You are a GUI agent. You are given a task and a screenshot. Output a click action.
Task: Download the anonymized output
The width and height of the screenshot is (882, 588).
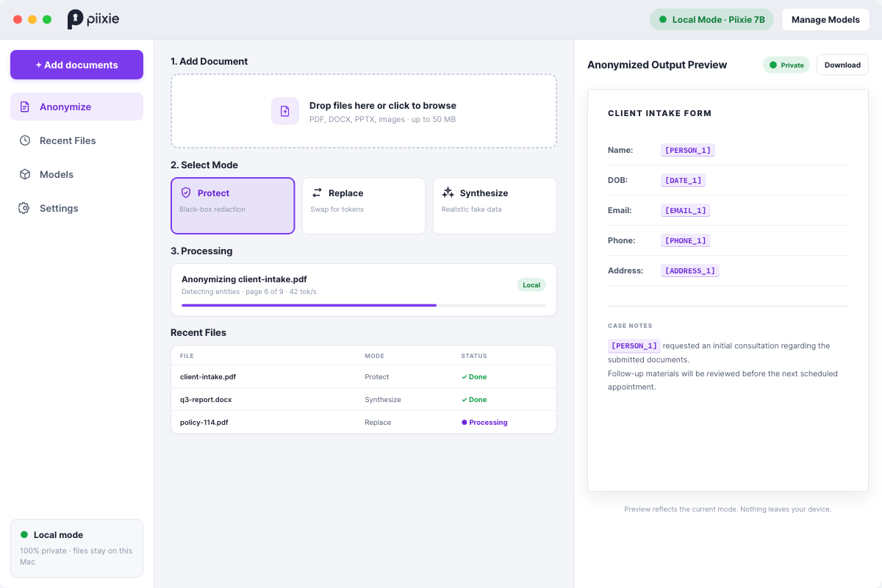pyautogui.click(x=842, y=65)
